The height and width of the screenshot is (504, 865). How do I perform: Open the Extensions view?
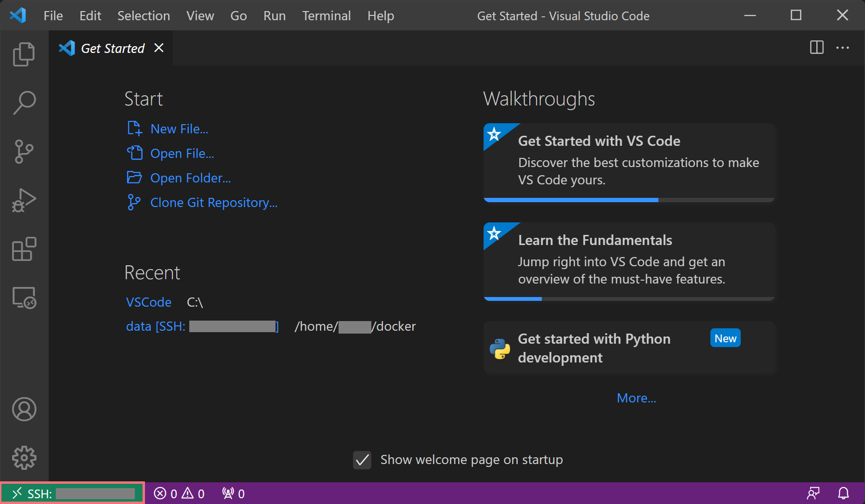tap(24, 249)
